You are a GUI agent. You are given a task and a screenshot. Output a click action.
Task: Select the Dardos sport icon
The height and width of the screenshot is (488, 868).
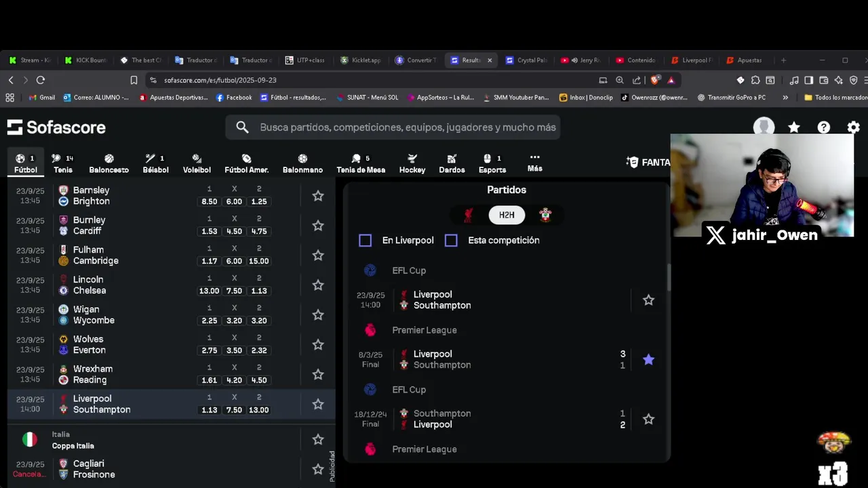(x=452, y=163)
